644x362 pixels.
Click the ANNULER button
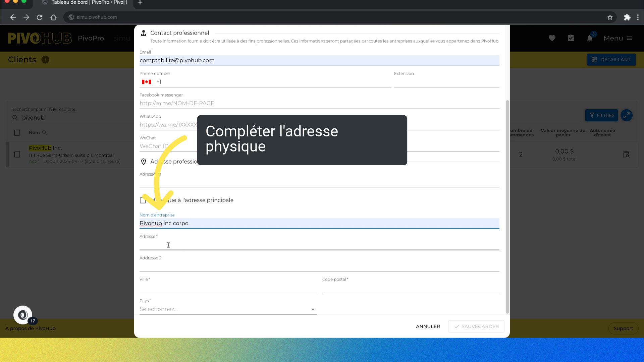point(428,326)
